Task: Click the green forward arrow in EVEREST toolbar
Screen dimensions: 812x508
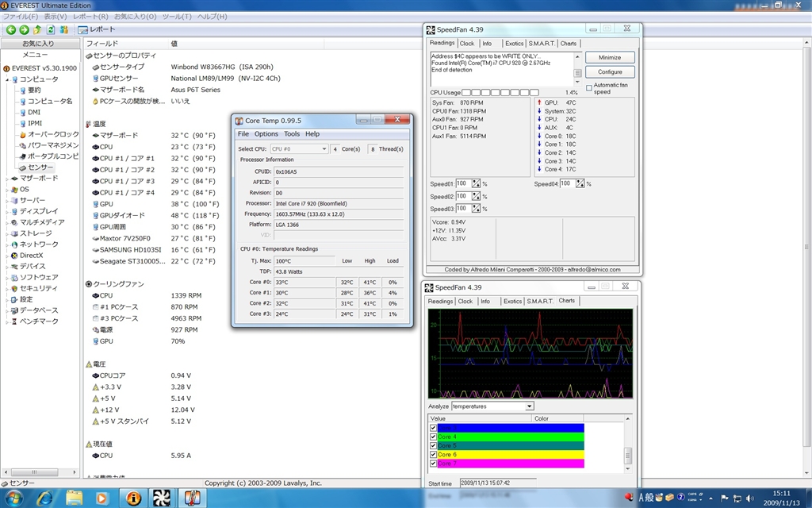Action: click(24, 29)
